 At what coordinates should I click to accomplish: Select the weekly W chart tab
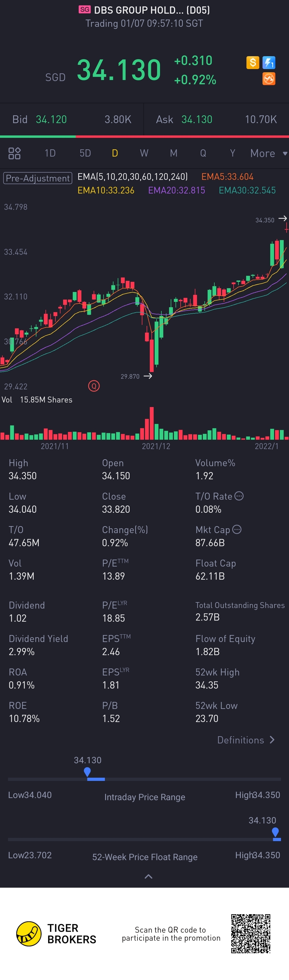(144, 153)
